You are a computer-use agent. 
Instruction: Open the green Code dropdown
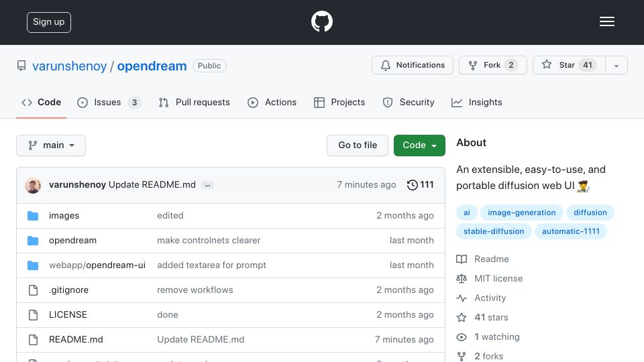tap(419, 145)
